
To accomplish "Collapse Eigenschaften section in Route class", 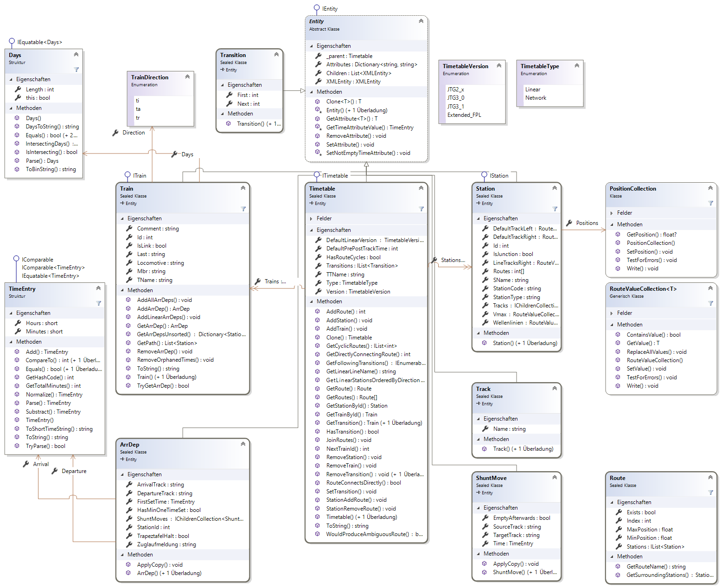I will [x=612, y=502].
